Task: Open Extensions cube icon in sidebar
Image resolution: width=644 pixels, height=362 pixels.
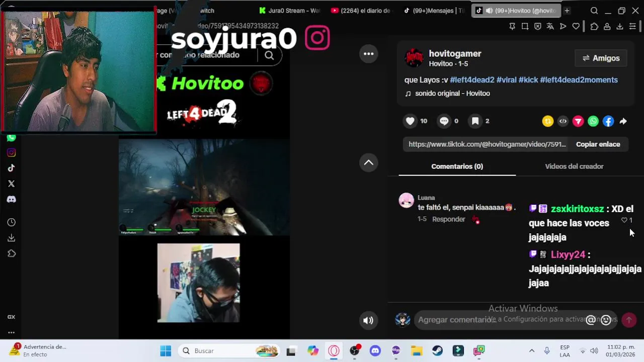Action: tap(12, 253)
